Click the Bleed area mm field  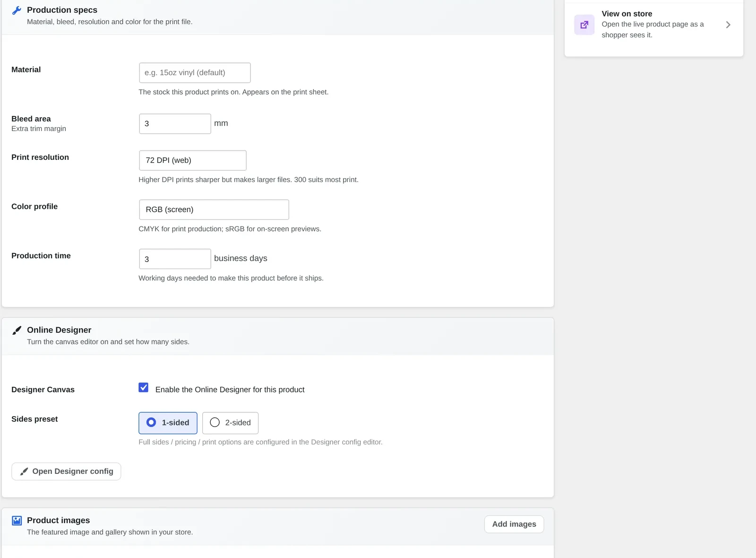(175, 123)
